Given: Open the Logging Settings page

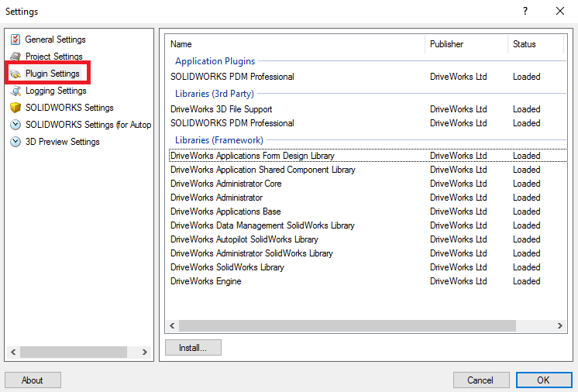Looking at the screenshot, I should pos(56,91).
